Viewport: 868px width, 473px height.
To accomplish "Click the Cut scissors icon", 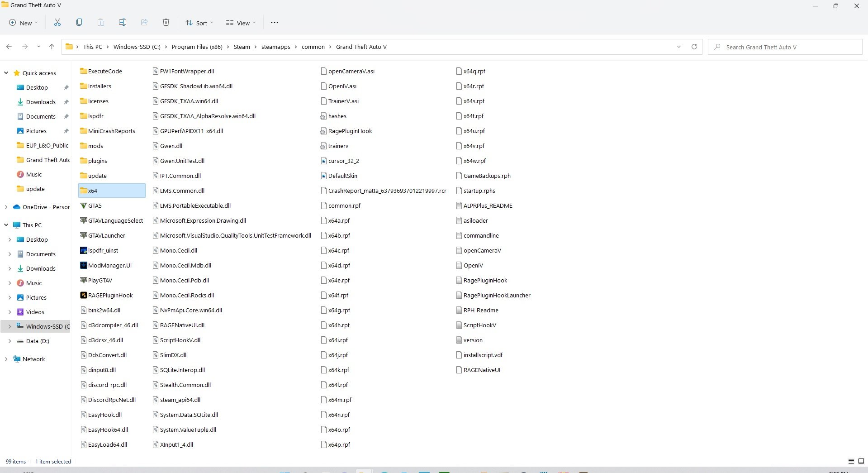I will click(x=57, y=23).
